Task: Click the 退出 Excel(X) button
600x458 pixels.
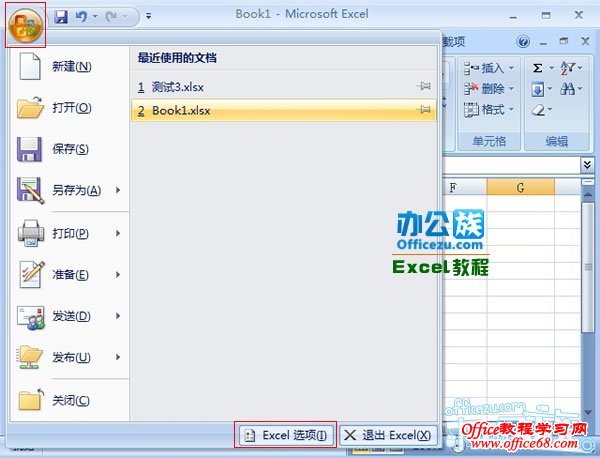Action: (x=388, y=435)
